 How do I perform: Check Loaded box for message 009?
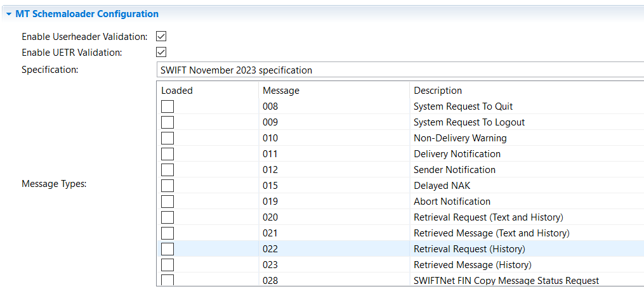pyautogui.click(x=167, y=122)
